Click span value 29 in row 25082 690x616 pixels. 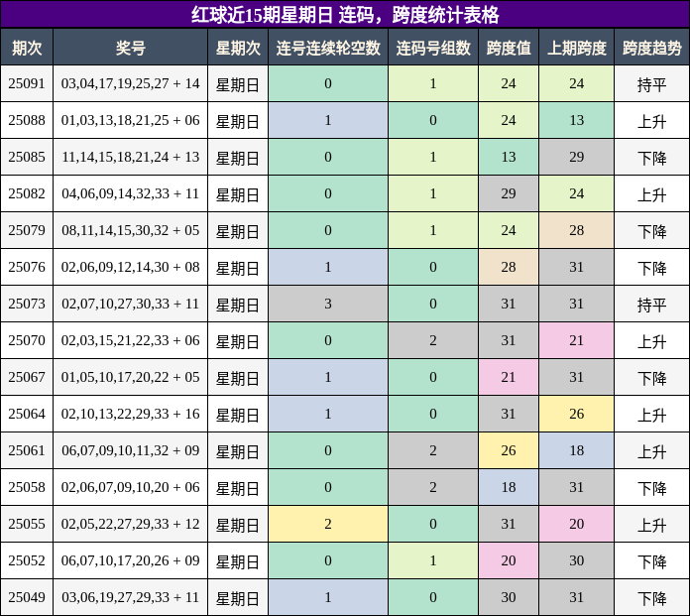click(x=509, y=193)
